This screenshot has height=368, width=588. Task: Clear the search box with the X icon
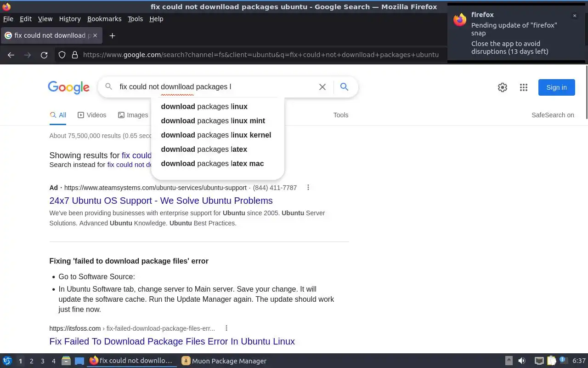(x=322, y=87)
